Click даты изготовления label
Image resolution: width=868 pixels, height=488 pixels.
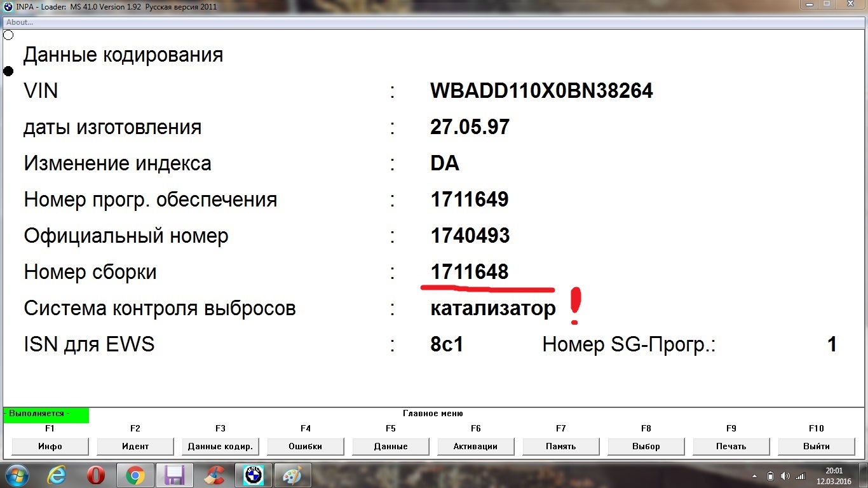(112, 128)
